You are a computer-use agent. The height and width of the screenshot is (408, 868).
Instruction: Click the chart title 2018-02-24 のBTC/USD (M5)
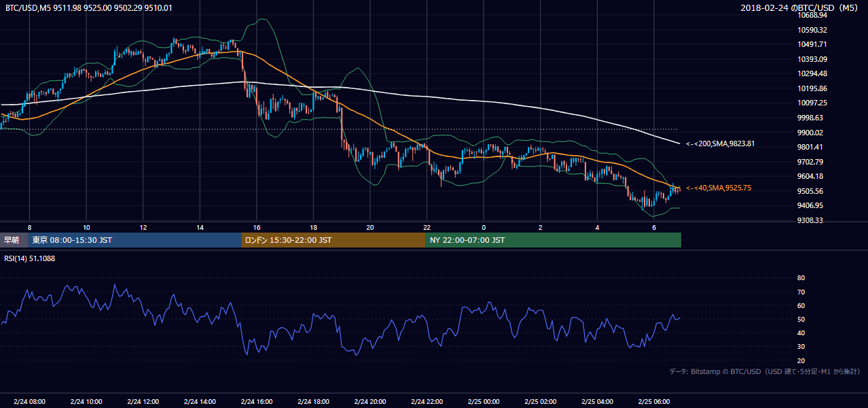tap(801, 7)
